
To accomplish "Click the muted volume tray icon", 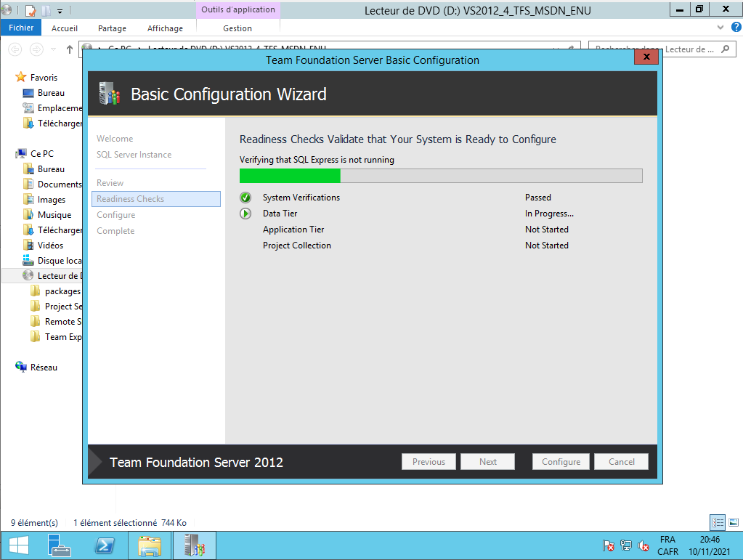I will 643,545.
